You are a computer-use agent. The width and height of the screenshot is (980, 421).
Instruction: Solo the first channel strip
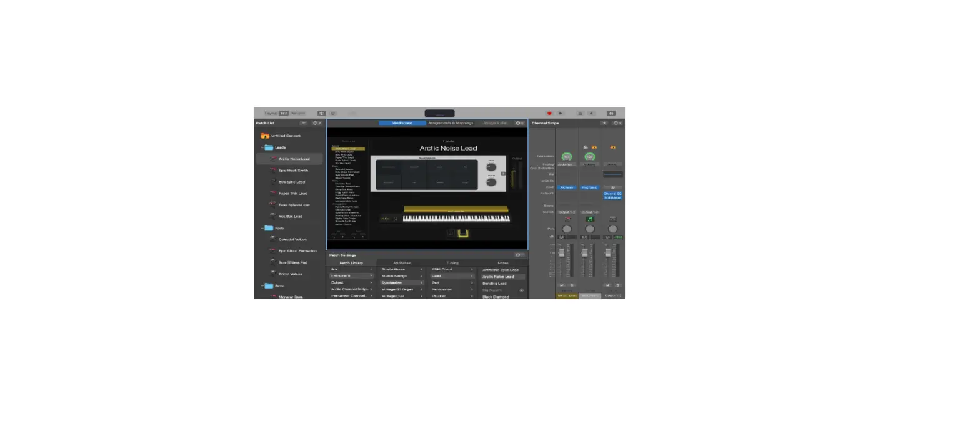(x=571, y=285)
